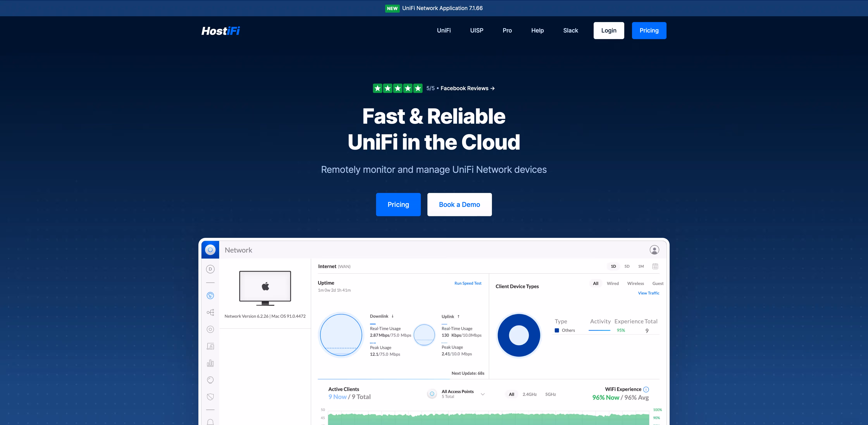Image resolution: width=868 pixels, height=425 pixels.
Task: Open the UniFi Devices circle sidebar icon
Action: coord(210,329)
